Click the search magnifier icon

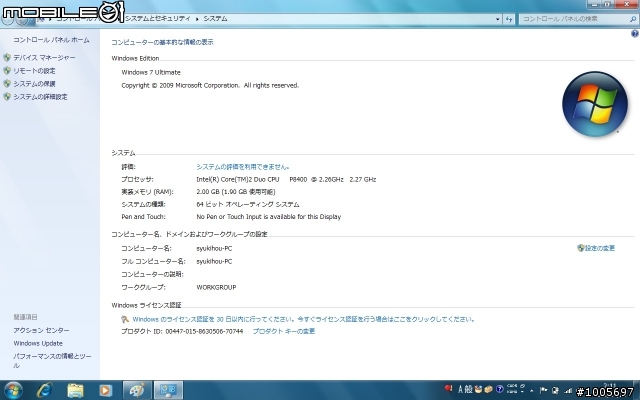click(633, 19)
